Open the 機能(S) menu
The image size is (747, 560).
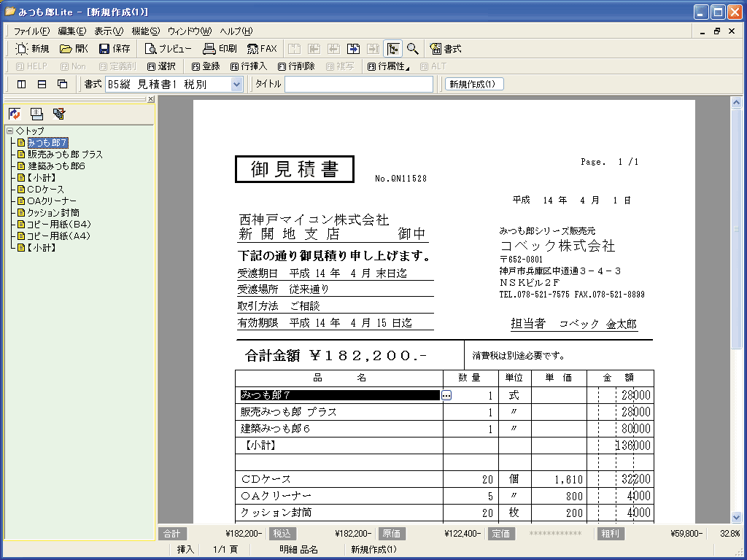145,31
